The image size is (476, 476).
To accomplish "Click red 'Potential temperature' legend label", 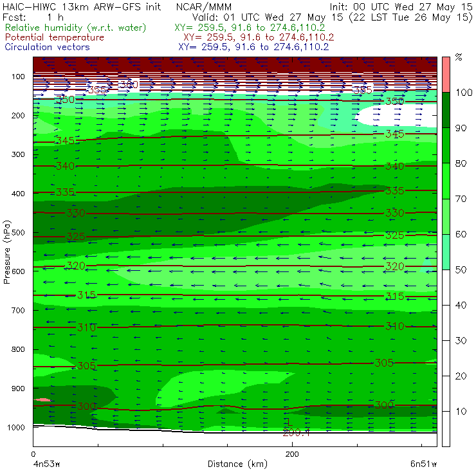I will point(55,37).
